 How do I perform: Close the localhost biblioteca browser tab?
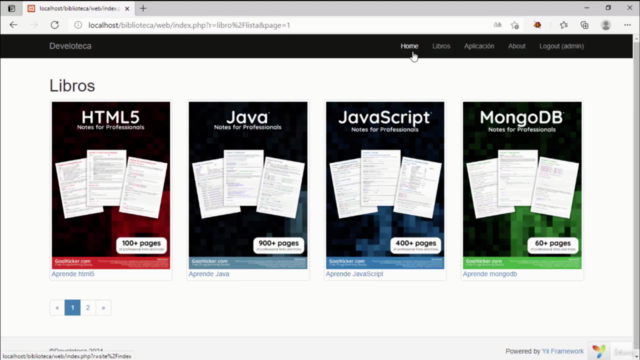(127, 8)
